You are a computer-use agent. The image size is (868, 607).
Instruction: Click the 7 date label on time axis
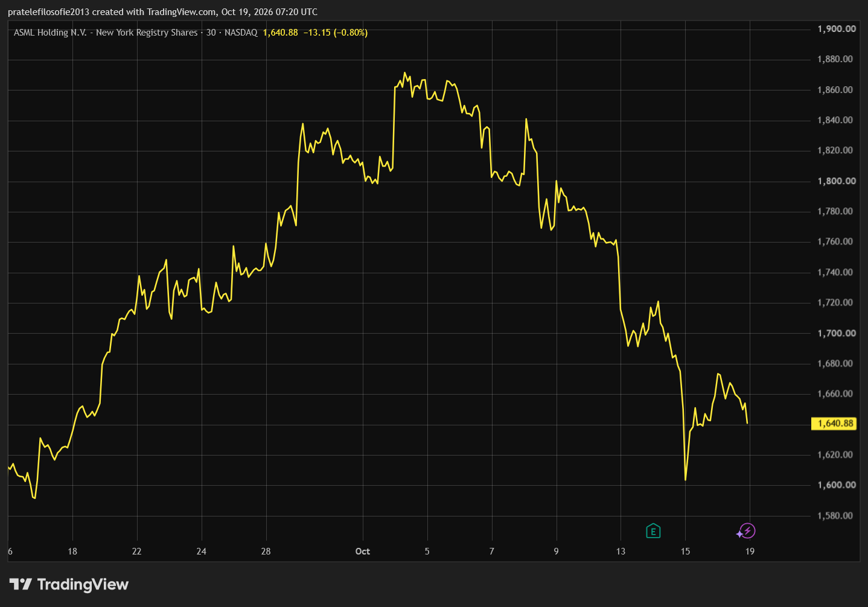[x=492, y=551]
